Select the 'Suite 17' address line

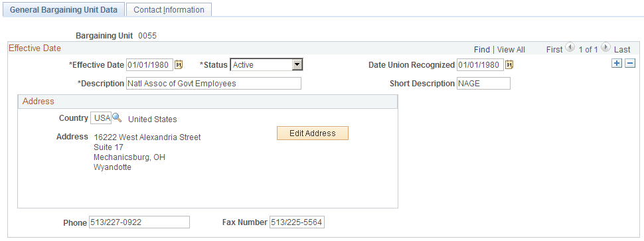point(108,147)
